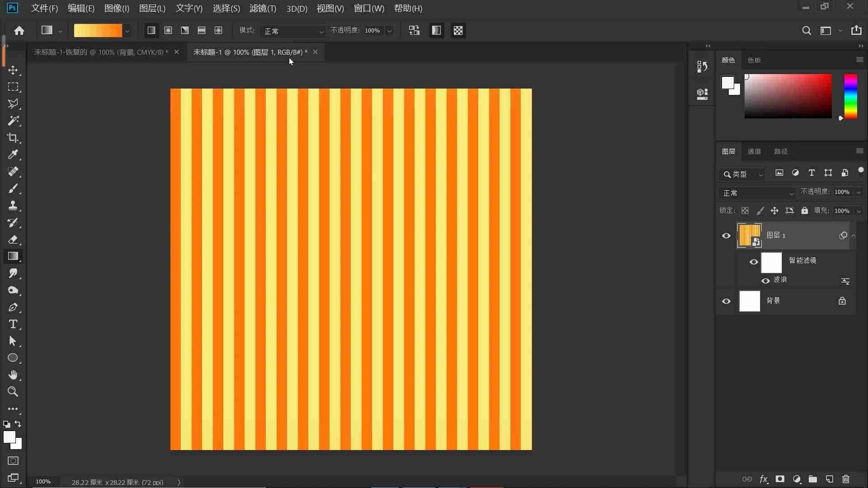Open the layer filter 类型 dropdown
This screenshot has width=868, height=488.
pos(742,174)
